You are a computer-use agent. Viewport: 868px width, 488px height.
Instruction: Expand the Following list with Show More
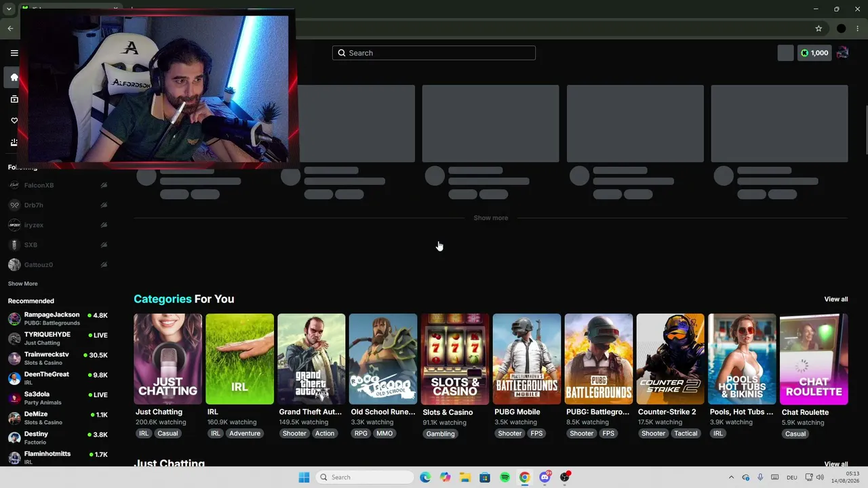point(23,283)
